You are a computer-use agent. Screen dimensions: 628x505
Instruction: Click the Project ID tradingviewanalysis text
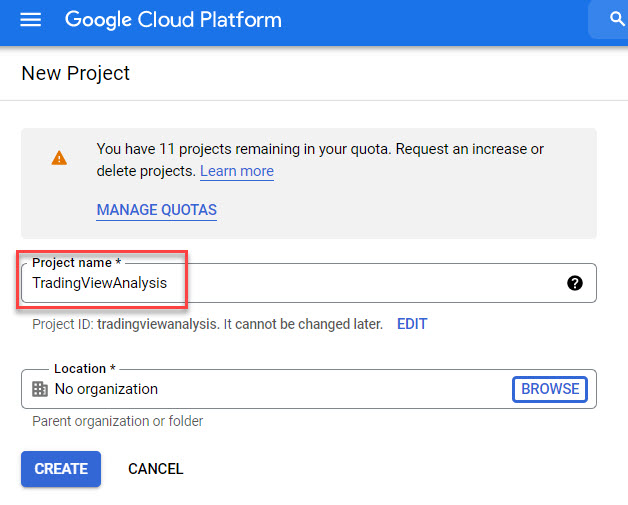click(207, 324)
